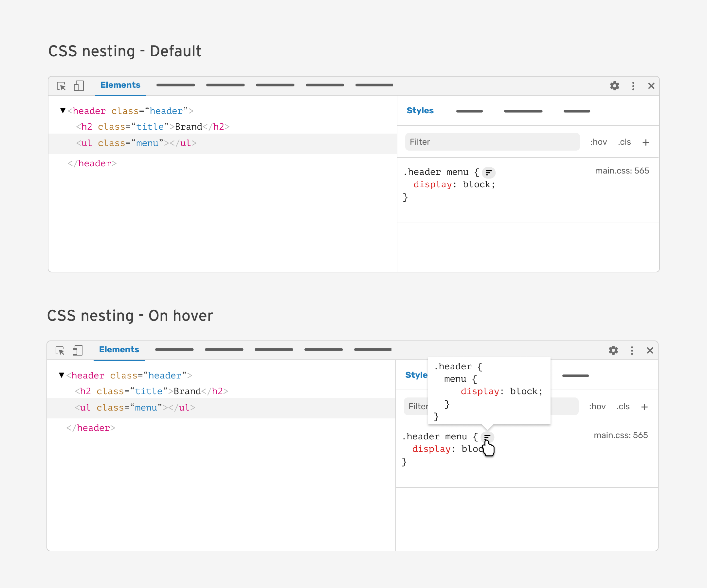Open main.css: 565 link in top panel
707x588 pixels.
(x=622, y=171)
